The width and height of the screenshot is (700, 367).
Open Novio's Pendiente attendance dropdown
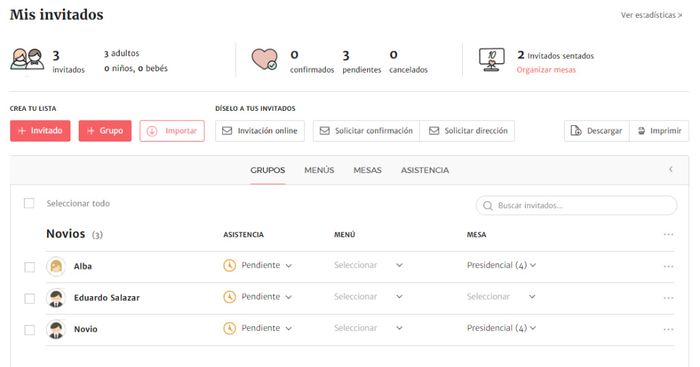[x=267, y=328]
